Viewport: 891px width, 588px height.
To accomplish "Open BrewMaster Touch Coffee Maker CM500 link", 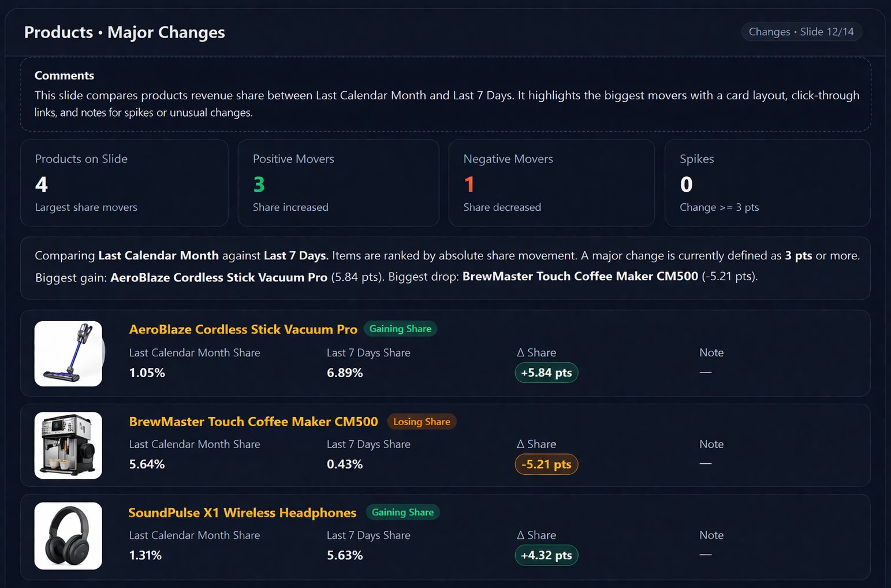I will [x=253, y=422].
